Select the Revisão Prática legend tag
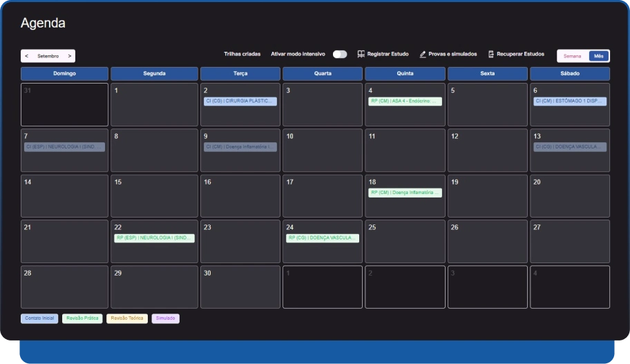 click(82, 318)
